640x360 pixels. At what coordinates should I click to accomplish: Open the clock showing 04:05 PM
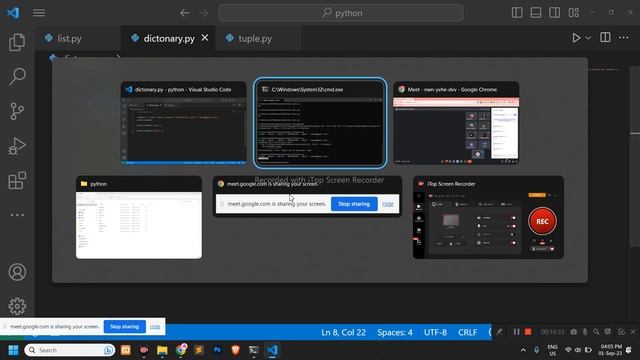pos(611,350)
